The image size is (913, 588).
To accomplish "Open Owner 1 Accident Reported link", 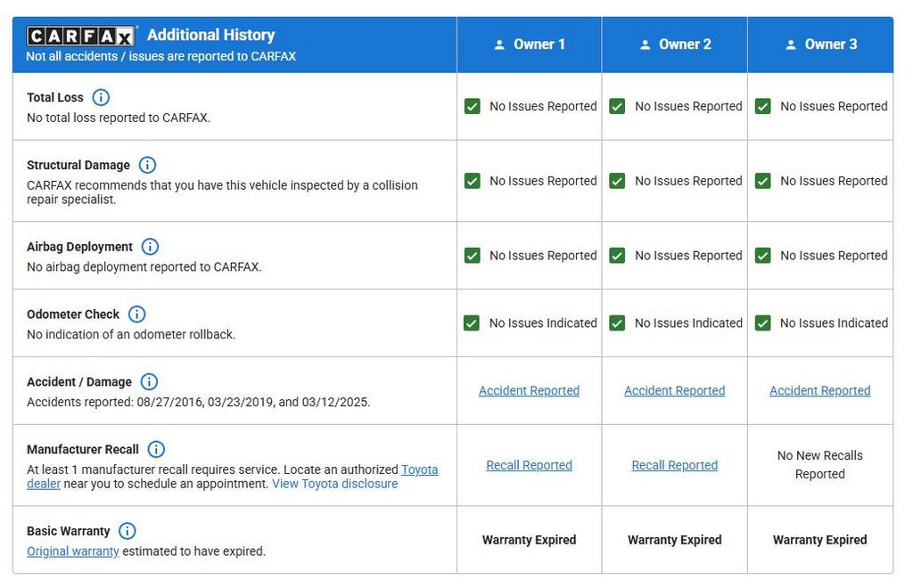I will click(529, 390).
